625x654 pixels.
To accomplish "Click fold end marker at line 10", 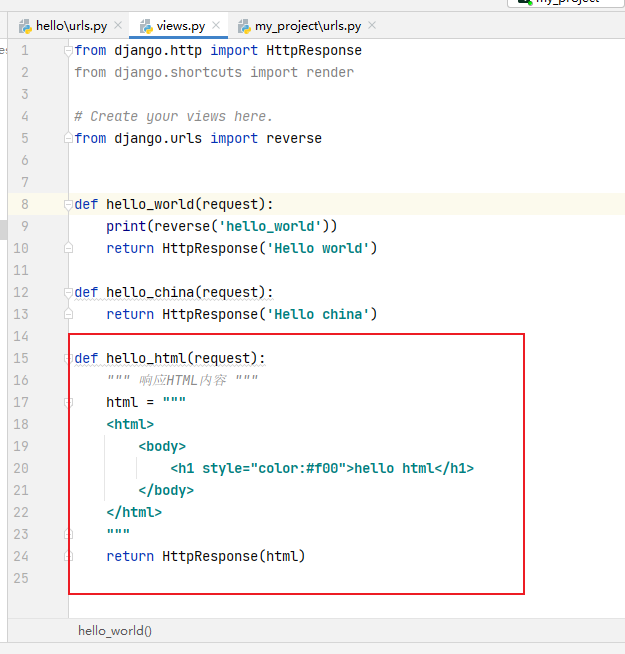I will pyautogui.click(x=68, y=248).
